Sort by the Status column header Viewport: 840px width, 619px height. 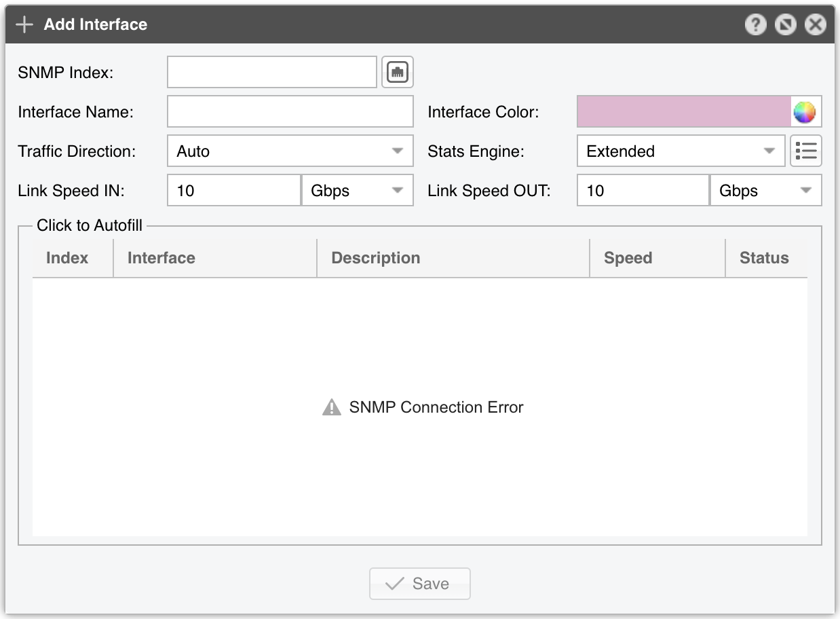coord(766,258)
